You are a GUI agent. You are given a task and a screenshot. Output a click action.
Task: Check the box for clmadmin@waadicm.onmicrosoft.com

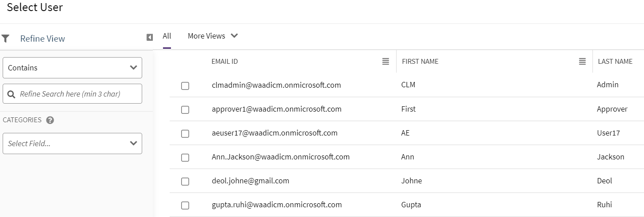point(185,86)
